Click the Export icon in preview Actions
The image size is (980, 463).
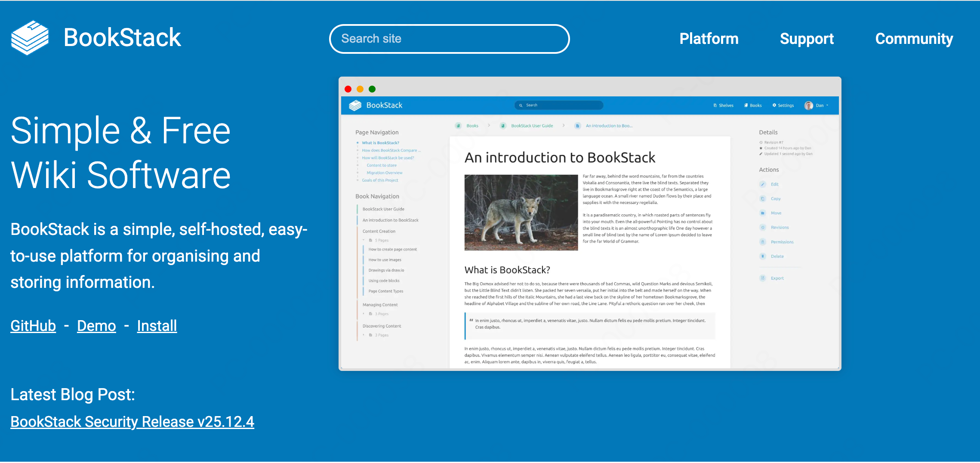coord(762,278)
